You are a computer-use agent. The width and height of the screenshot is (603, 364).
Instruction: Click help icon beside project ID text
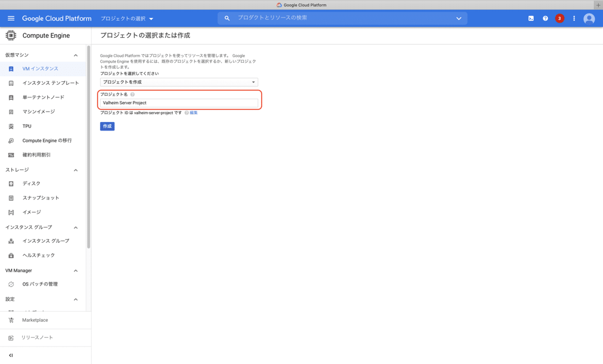[186, 113]
